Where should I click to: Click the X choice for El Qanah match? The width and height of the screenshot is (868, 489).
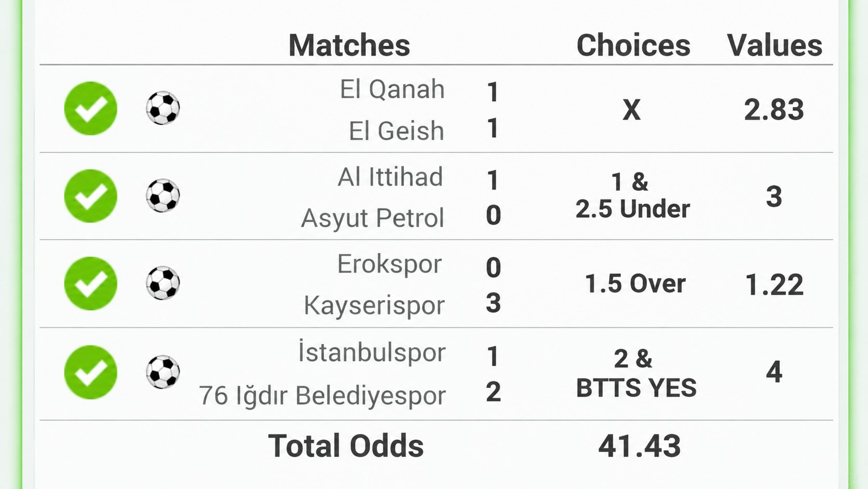[632, 110]
